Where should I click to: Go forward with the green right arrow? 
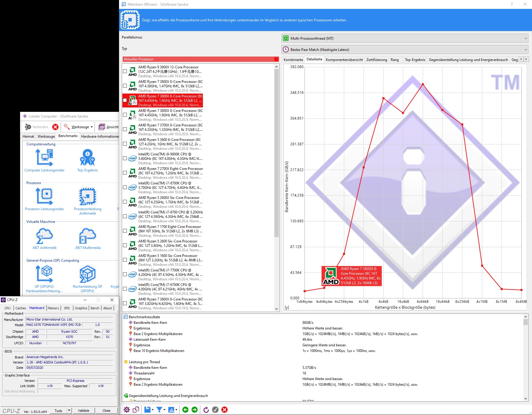[195, 410]
